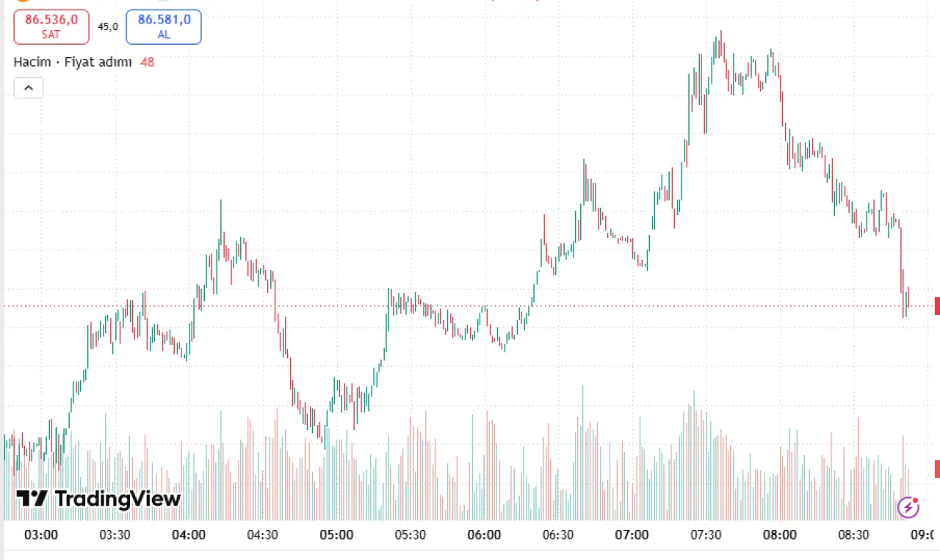Click the 04:00 time axis label
This screenshot has width=940, height=560.
[x=189, y=535]
